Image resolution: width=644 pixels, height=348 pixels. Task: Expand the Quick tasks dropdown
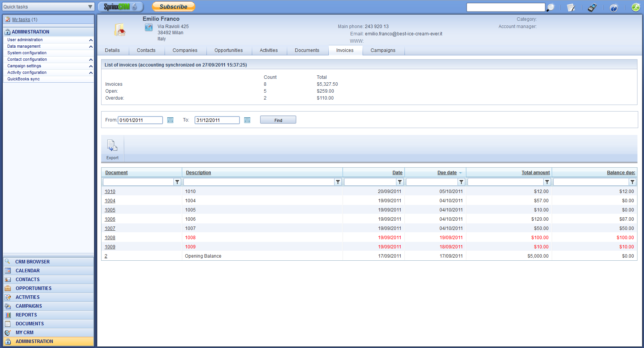tap(90, 7)
